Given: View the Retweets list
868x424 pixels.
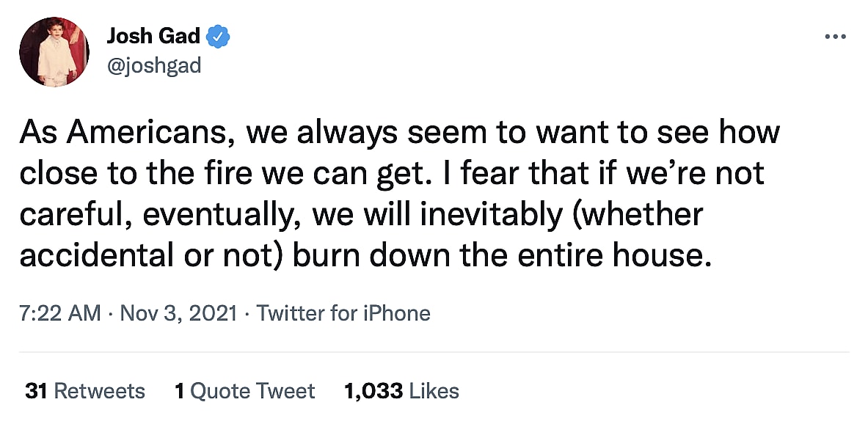Looking at the screenshot, I should pos(100,390).
